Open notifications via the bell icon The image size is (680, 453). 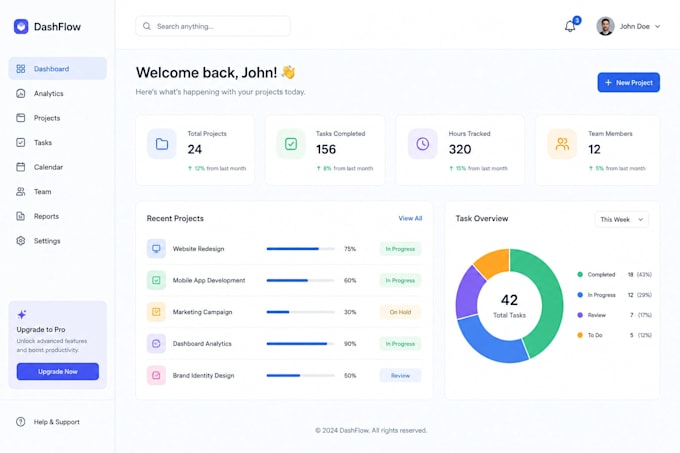coord(570,26)
